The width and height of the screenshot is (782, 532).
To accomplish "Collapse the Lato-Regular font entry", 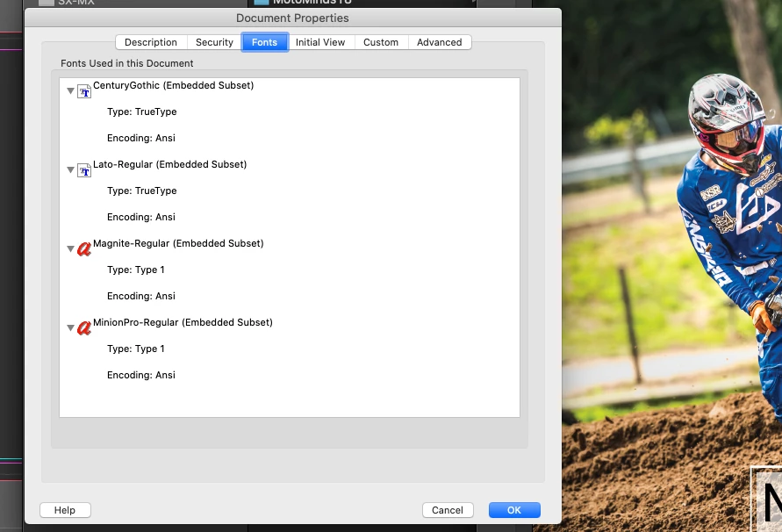I will pyautogui.click(x=71, y=169).
